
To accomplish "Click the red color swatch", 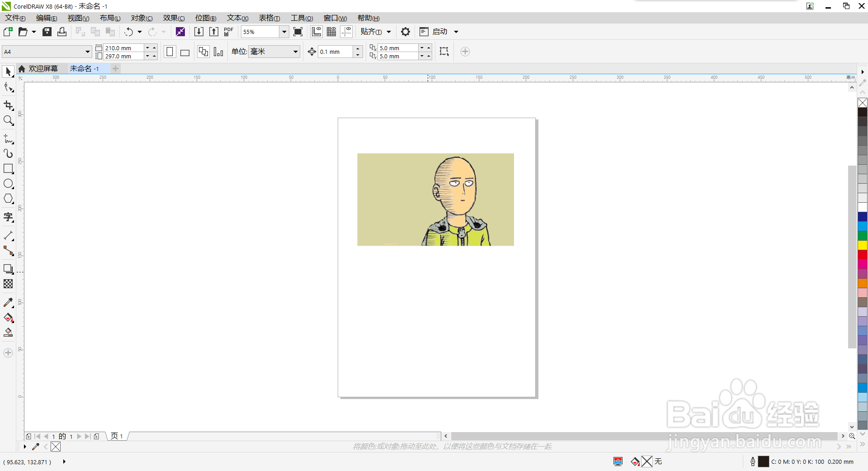I will pyautogui.click(x=863, y=255).
